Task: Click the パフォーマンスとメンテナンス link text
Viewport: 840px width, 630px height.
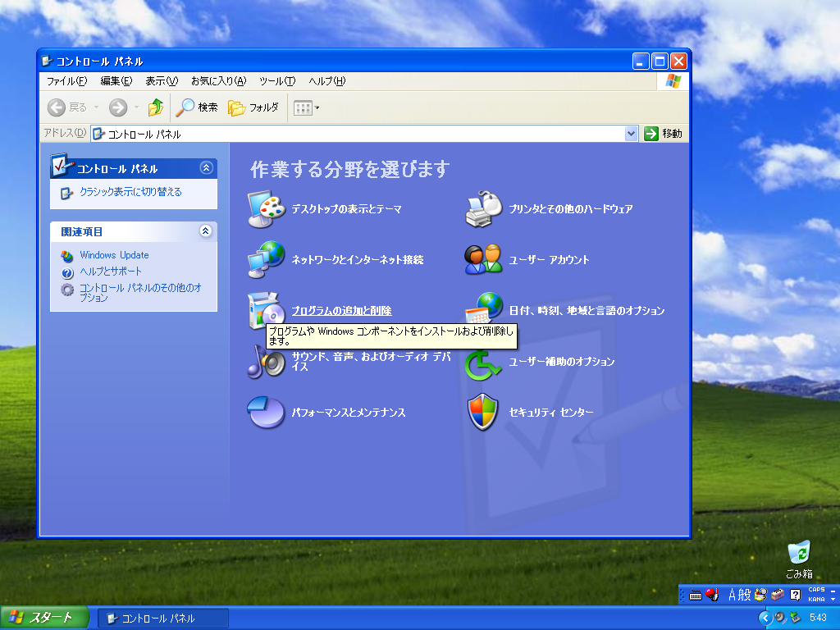Action: (348, 413)
